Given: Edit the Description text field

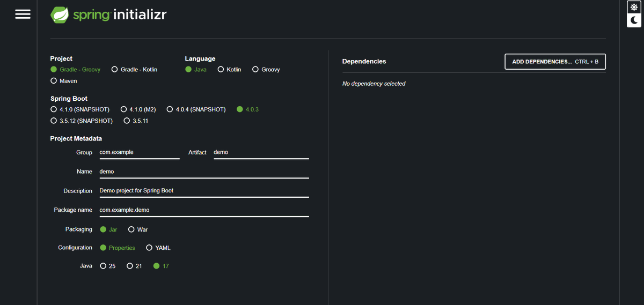Looking at the screenshot, I should click(x=204, y=191).
